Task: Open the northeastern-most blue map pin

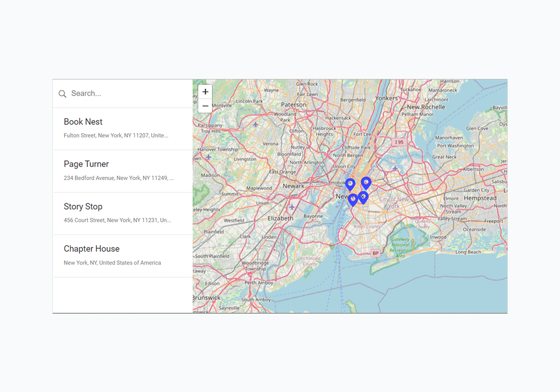Action: 366,183
